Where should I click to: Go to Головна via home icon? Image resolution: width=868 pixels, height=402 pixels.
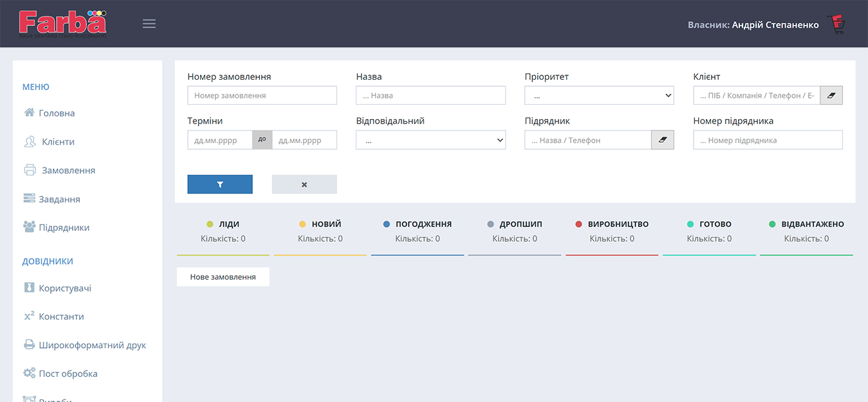pyautogui.click(x=30, y=113)
